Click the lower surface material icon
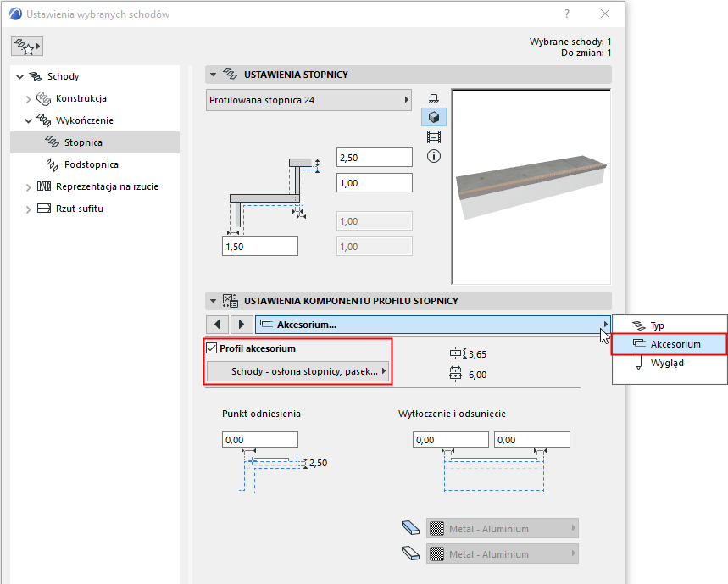Viewport: 728px width, 584px height. tap(410, 553)
